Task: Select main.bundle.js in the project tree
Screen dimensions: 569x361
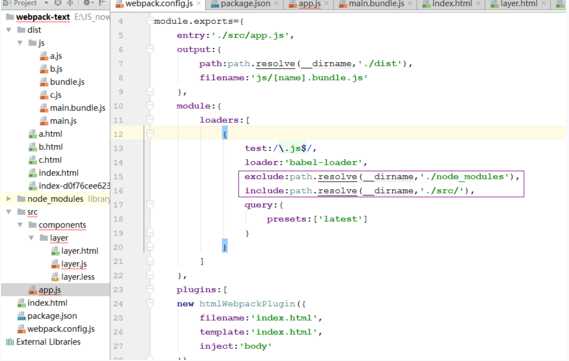Action: pyautogui.click(x=78, y=108)
